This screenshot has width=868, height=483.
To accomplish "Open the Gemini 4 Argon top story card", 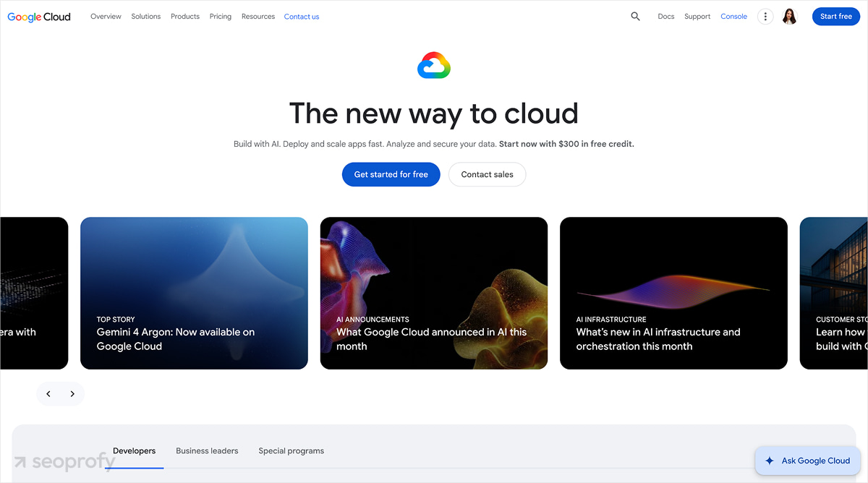I will [194, 294].
